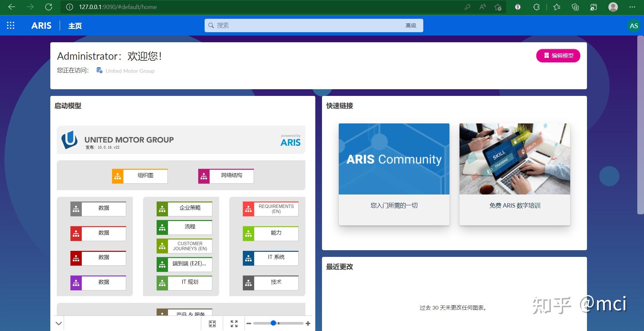Click the page vertical scrollbar
This screenshot has height=331, width=644.
click(640, 125)
